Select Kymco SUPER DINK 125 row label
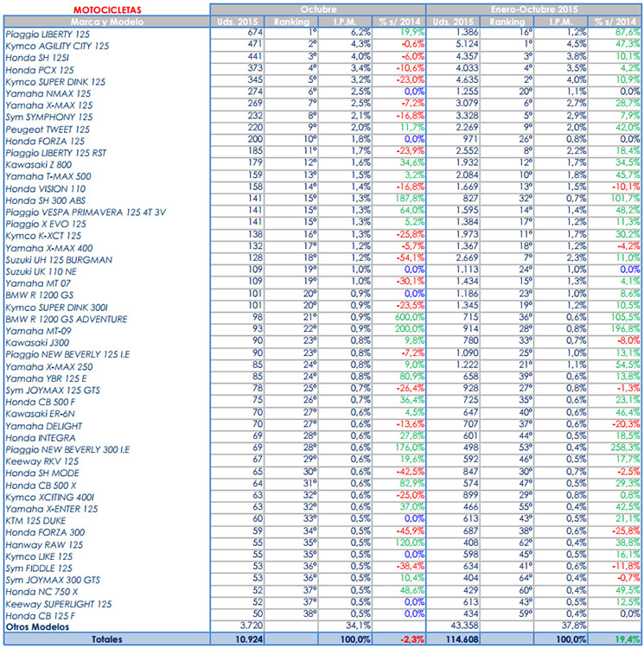Screen dimensions: 644x648 pos(55,82)
